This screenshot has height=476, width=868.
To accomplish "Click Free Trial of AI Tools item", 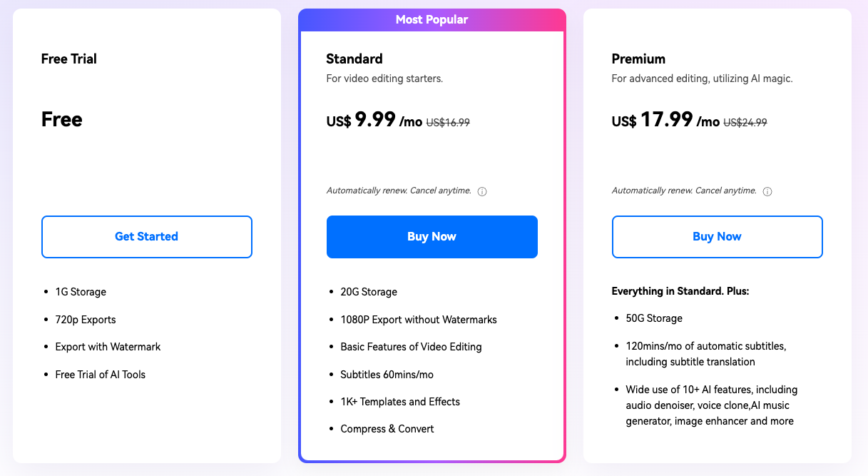I will pos(101,375).
